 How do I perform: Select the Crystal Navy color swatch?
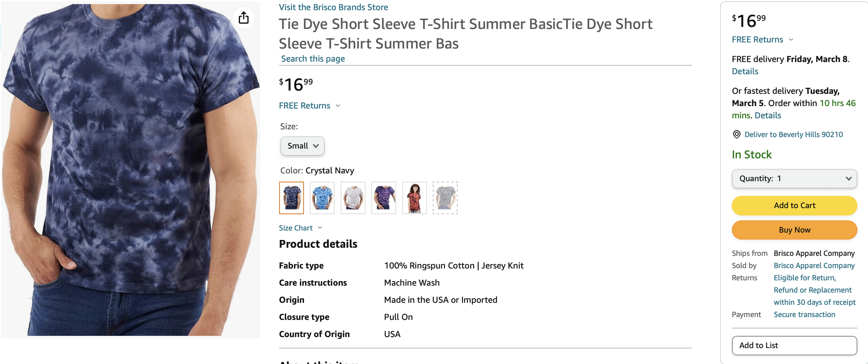(x=291, y=198)
